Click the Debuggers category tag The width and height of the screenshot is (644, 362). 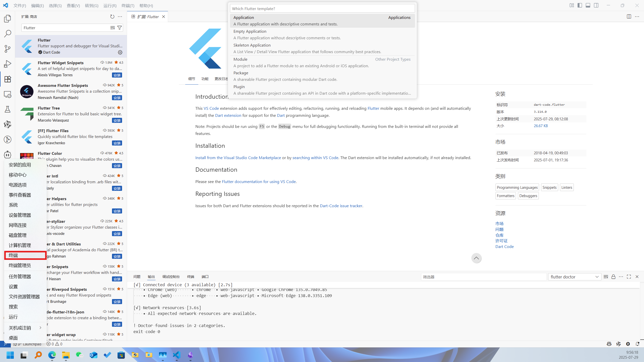point(528,196)
